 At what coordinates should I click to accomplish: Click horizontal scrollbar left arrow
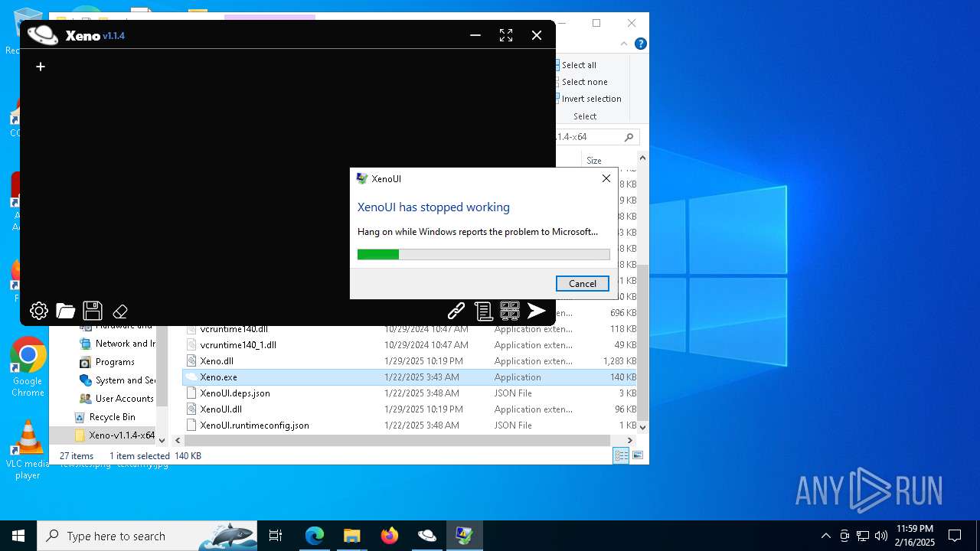click(x=178, y=440)
